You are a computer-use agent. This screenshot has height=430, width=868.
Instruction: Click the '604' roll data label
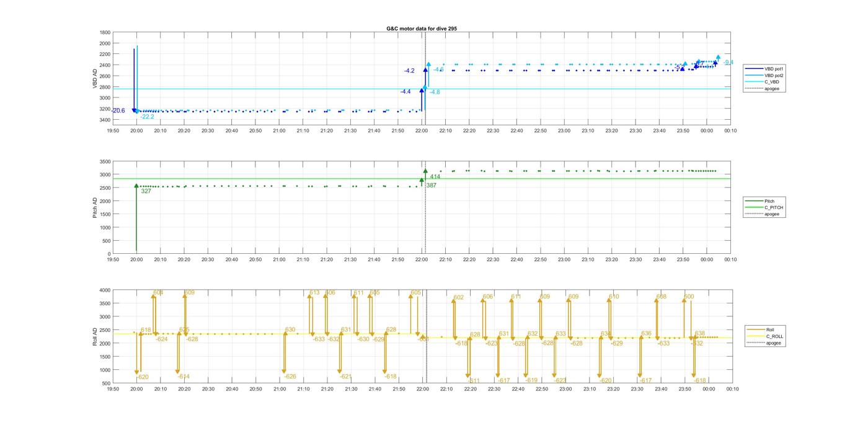click(x=158, y=292)
